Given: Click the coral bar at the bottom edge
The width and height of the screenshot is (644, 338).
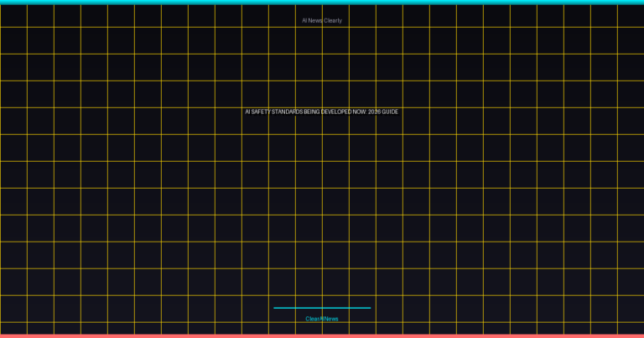Looking at the screenshot, I should pyautogui.click(x=322, y=335).
